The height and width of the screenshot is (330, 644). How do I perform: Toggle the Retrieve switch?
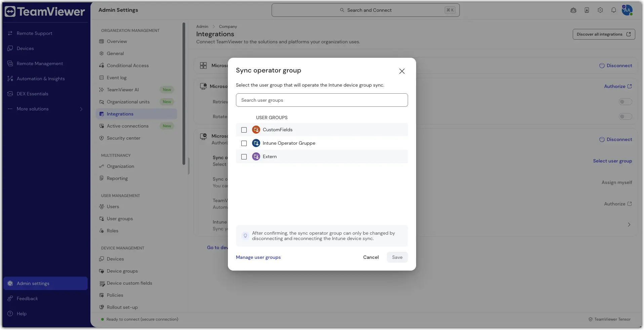(625, 102)
